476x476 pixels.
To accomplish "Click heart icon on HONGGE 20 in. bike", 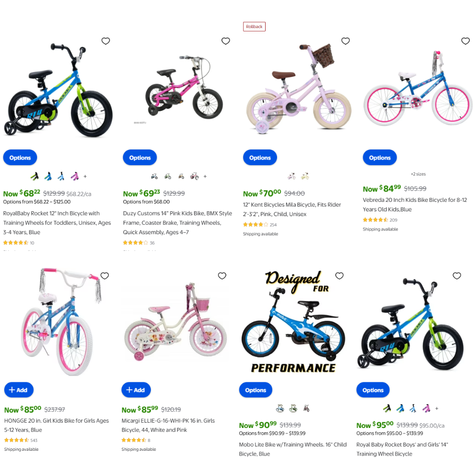I will click(105, 276).
